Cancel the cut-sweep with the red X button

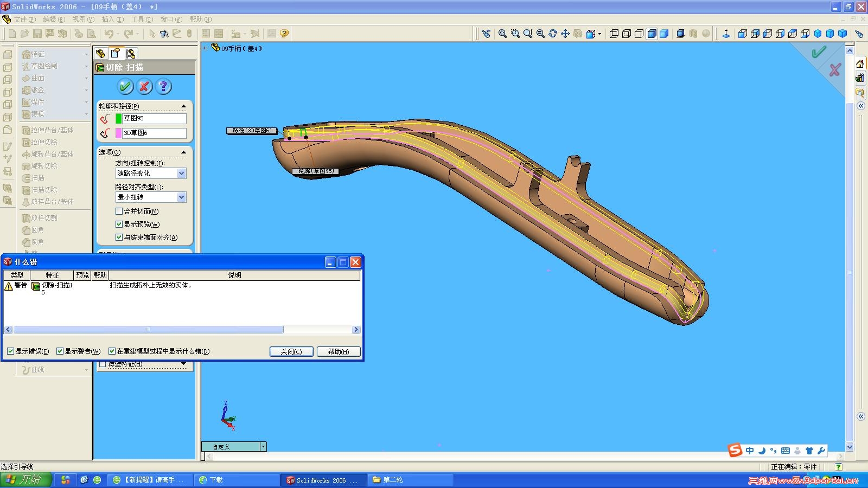point(144,86)
